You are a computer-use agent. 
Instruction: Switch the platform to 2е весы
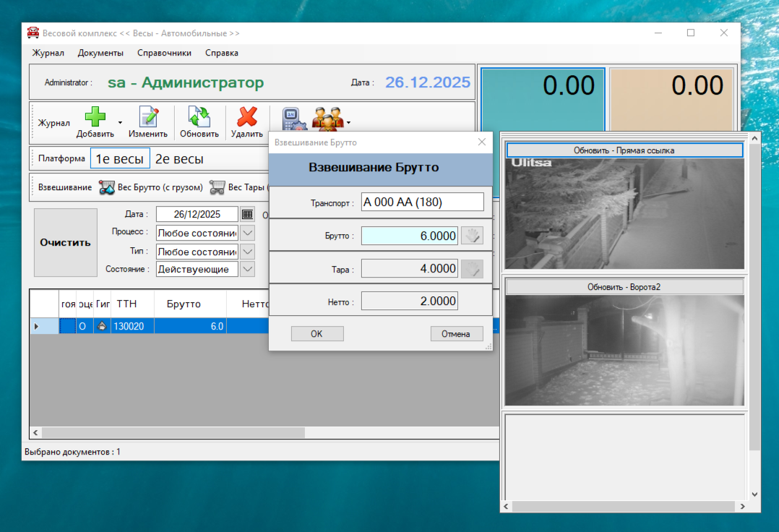(x=179, y=159)
